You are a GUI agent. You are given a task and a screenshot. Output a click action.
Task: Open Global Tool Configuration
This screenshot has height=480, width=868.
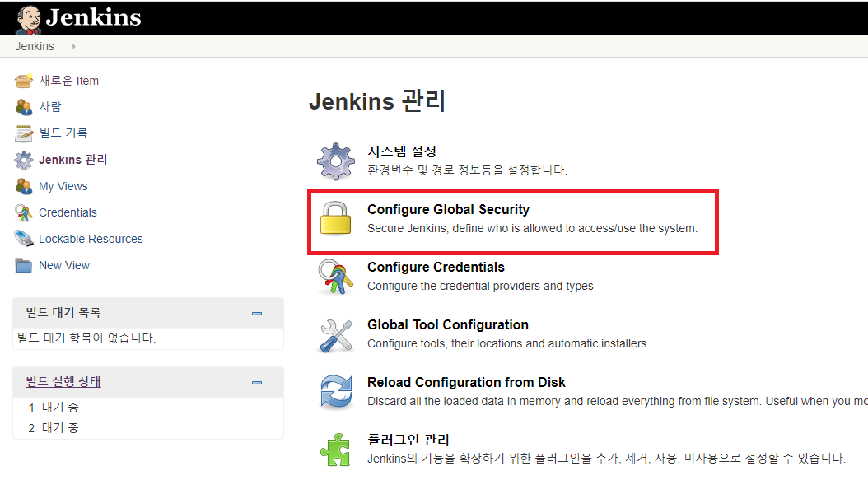(x=448, y=324)
